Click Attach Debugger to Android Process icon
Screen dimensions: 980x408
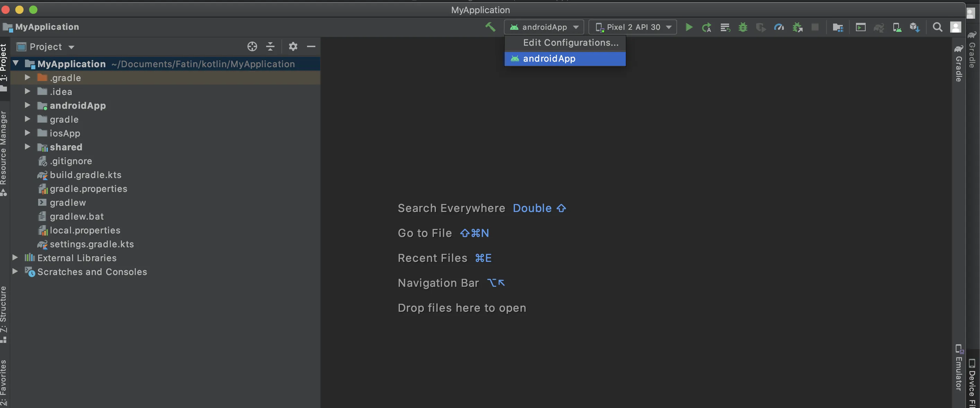click(x=797, y=27)
